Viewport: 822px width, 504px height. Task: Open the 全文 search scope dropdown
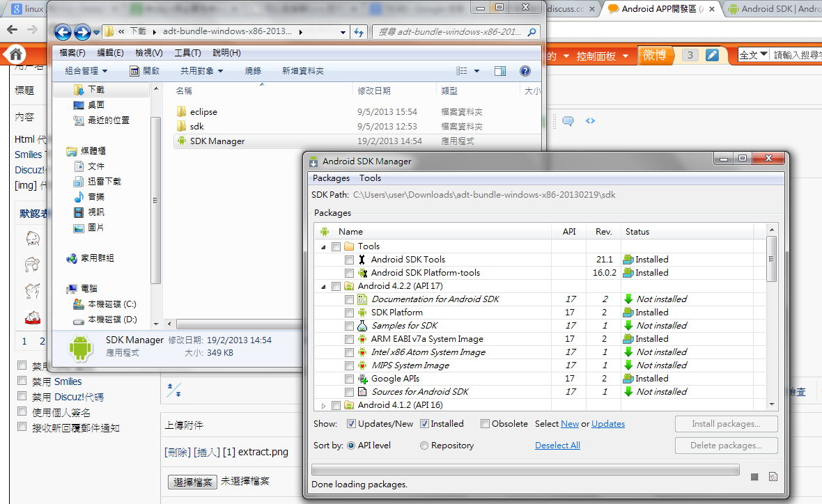[753, 54]
